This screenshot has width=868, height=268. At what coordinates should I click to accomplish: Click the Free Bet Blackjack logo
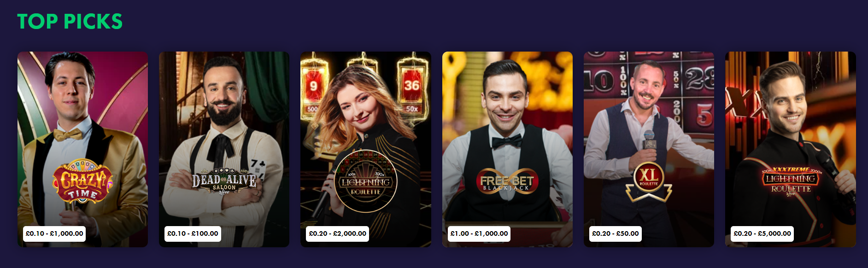click(x=507, y=182)
